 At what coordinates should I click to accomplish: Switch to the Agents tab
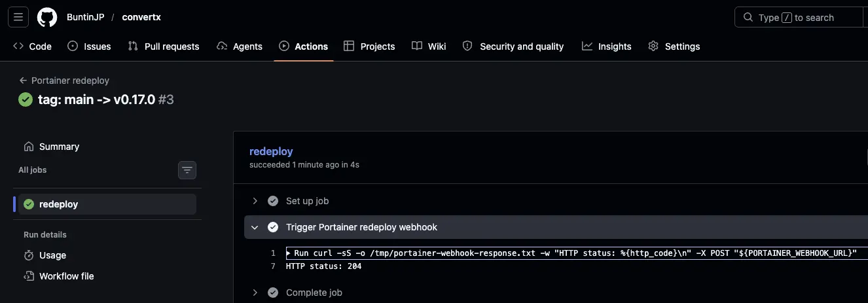point(239,46)
